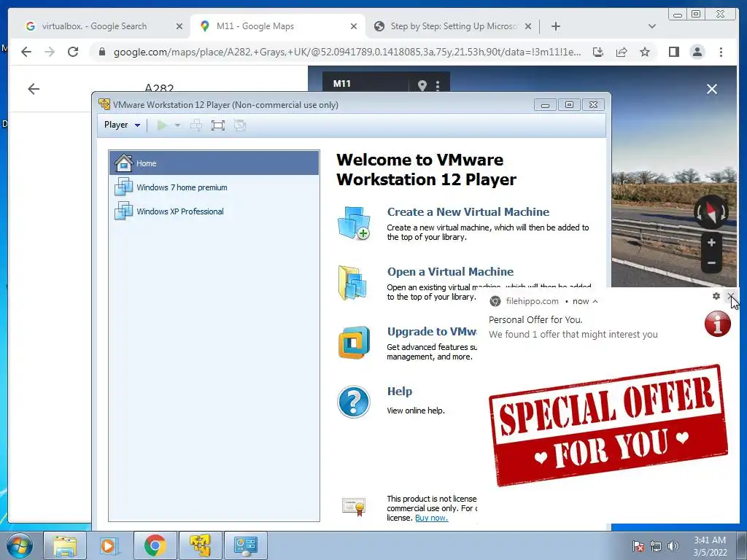Bookmark this page with the star icon

645,52
